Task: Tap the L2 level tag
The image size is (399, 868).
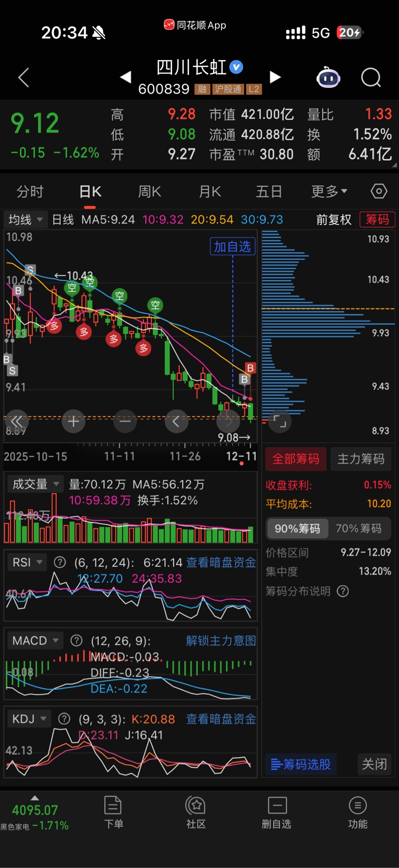Action: [254, 89]
